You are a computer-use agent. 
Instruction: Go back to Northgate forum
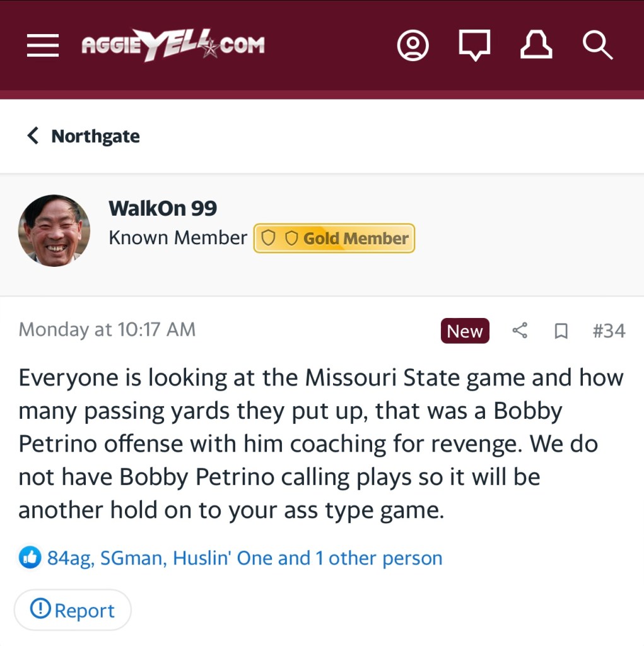pos(84,136)
